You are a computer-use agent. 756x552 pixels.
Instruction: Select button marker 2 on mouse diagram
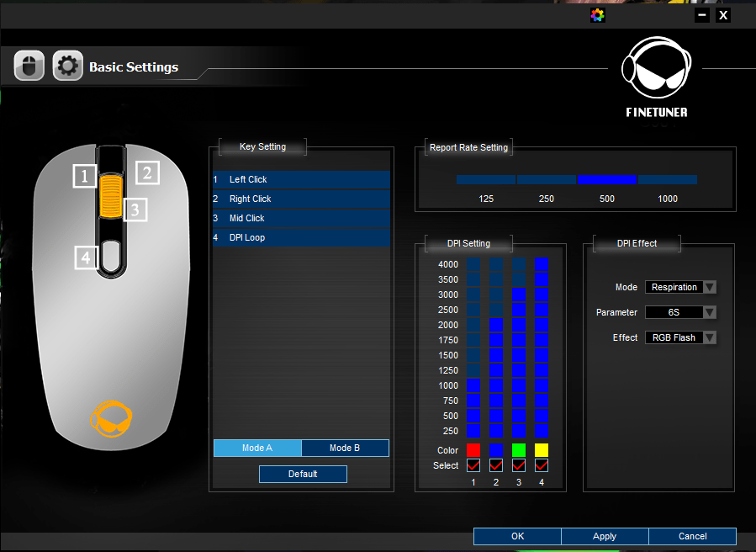point(147,172)
